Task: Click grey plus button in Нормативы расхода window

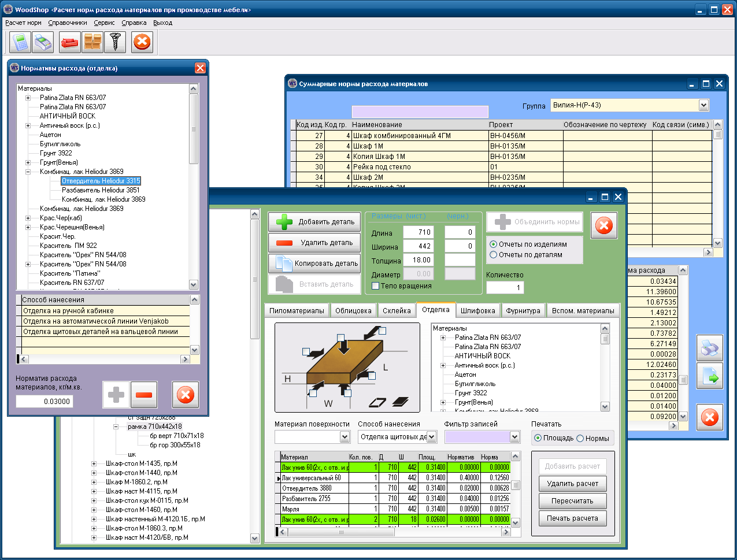Action: pyautogui.click(x=116, y=395)
